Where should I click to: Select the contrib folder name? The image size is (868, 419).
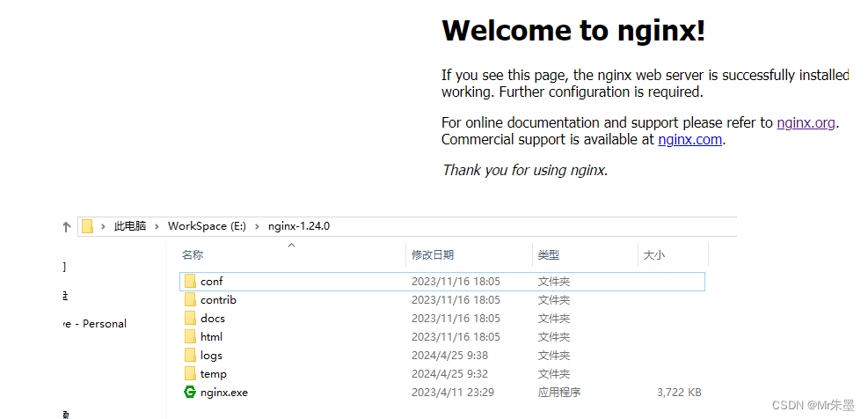(x=219, y=300)
